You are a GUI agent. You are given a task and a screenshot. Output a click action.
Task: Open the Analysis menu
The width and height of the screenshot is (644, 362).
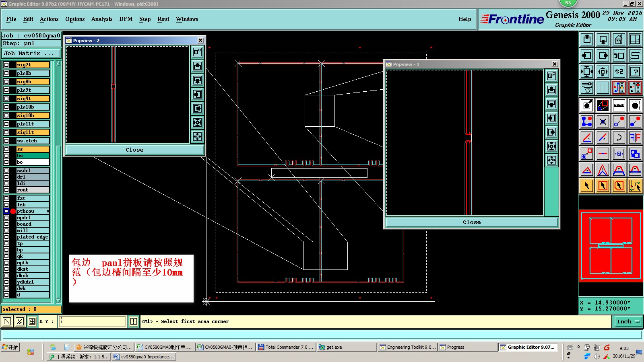[x=102, y=19]
